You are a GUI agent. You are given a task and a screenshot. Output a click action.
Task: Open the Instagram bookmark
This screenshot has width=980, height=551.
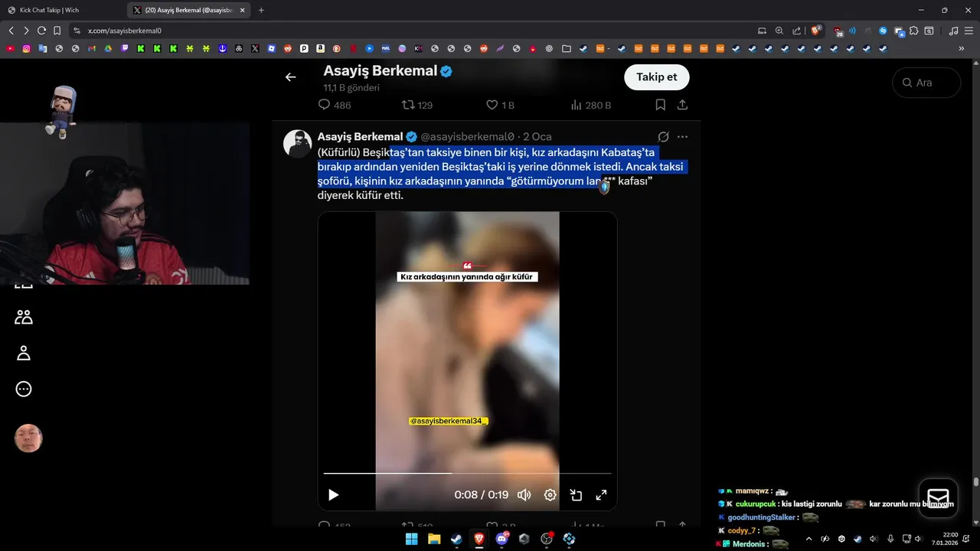point(26,48)
